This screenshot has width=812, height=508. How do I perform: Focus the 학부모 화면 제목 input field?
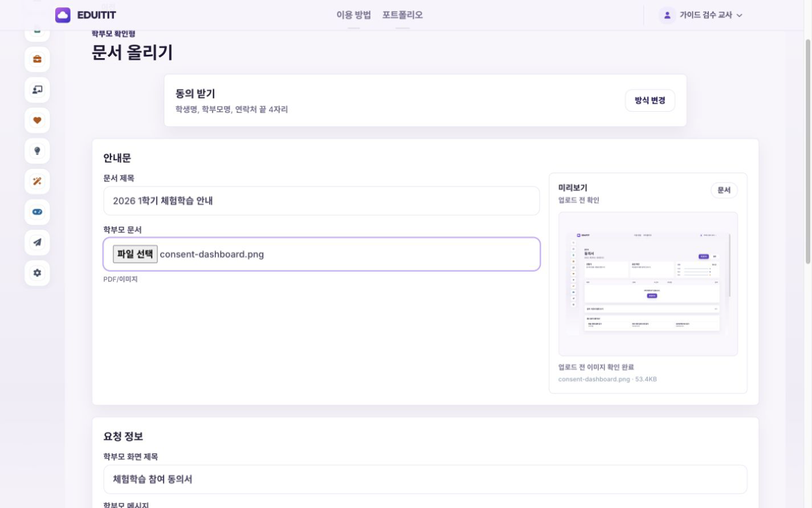[425, 479]
